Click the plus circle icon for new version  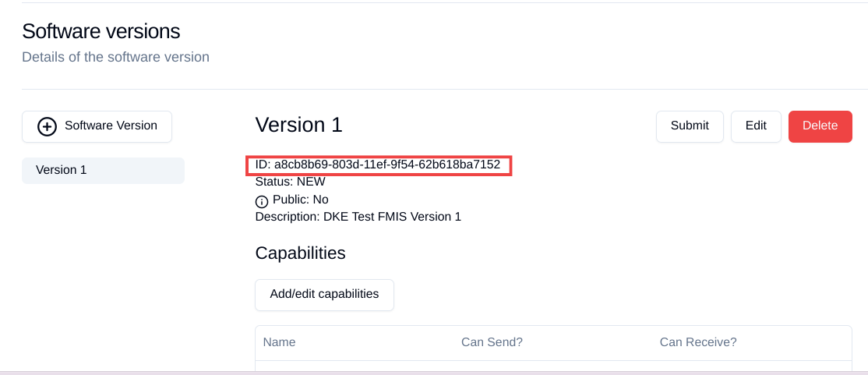(47, 127)
